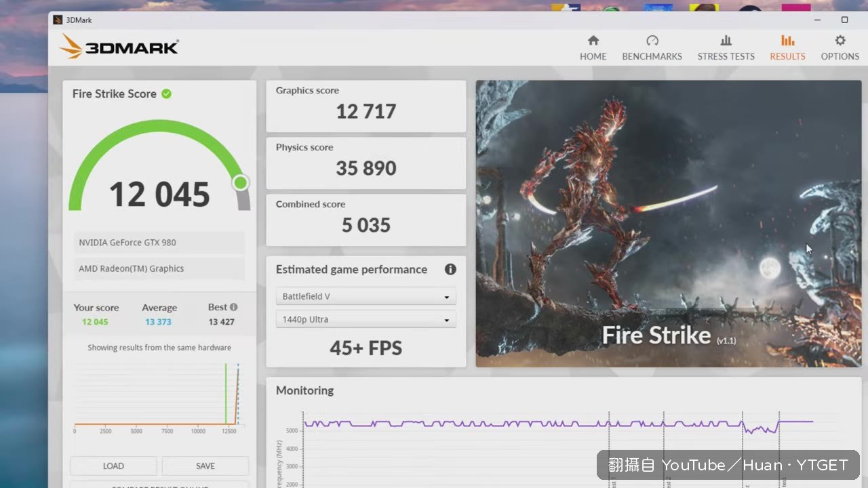
Task: Expand the Battlefield V game dropdown
Action: [366, 296]
